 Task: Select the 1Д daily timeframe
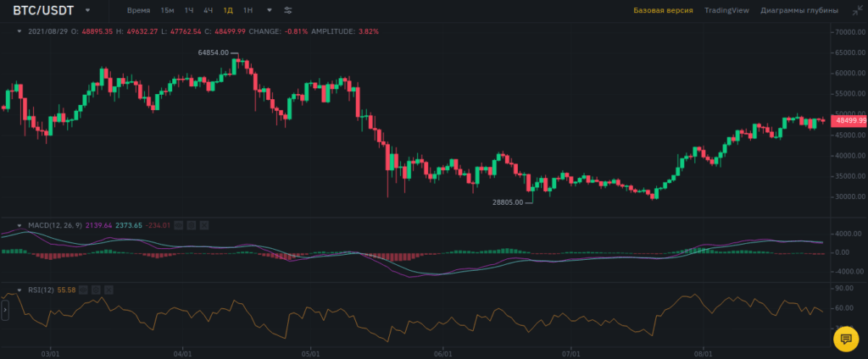click(228, 11)
